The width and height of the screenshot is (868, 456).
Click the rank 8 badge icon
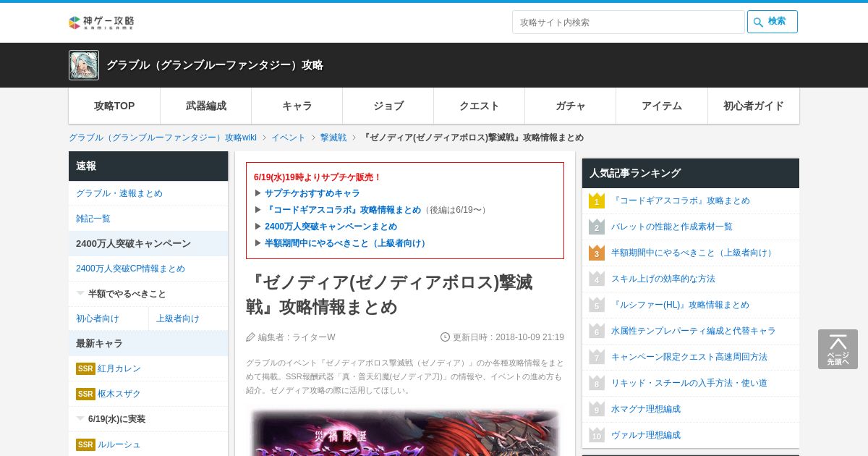[x=597, y=383]
